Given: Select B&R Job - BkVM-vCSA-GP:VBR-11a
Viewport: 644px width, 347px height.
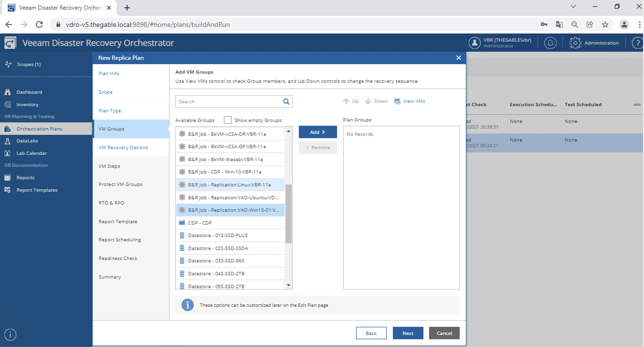Looking at the screenshot, I should coord(230,146).
